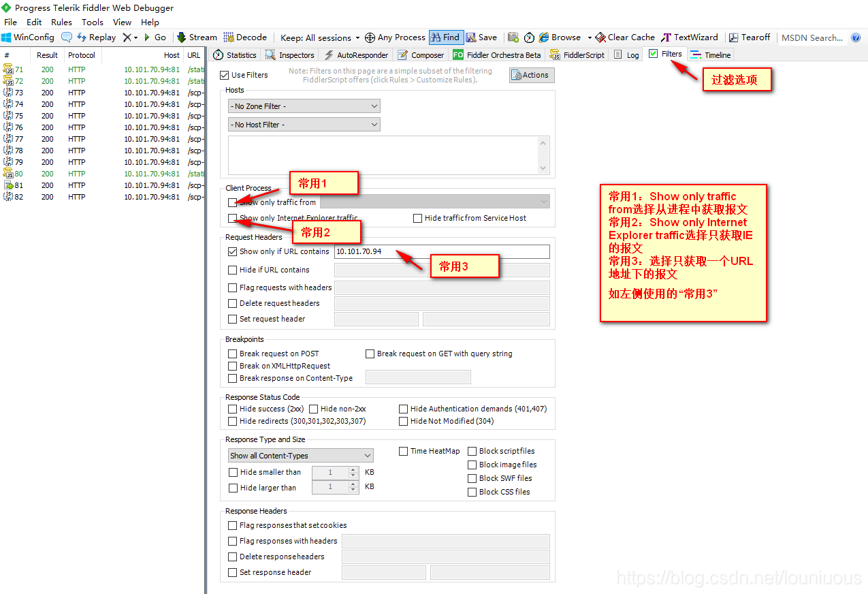868x594 pixels.
Task: Click the blue help question icon
Action: (x=856, y=37)
